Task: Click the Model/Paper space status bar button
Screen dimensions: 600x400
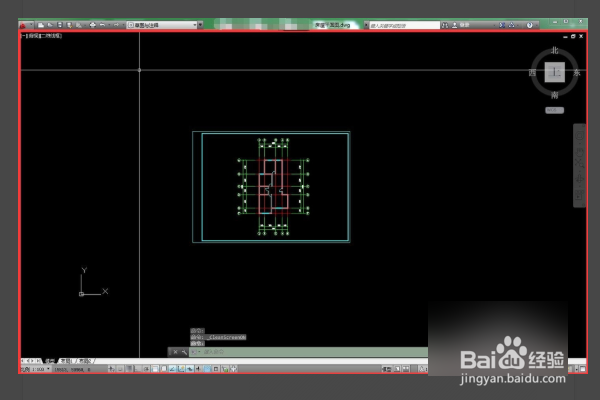Action: [387, 369]
